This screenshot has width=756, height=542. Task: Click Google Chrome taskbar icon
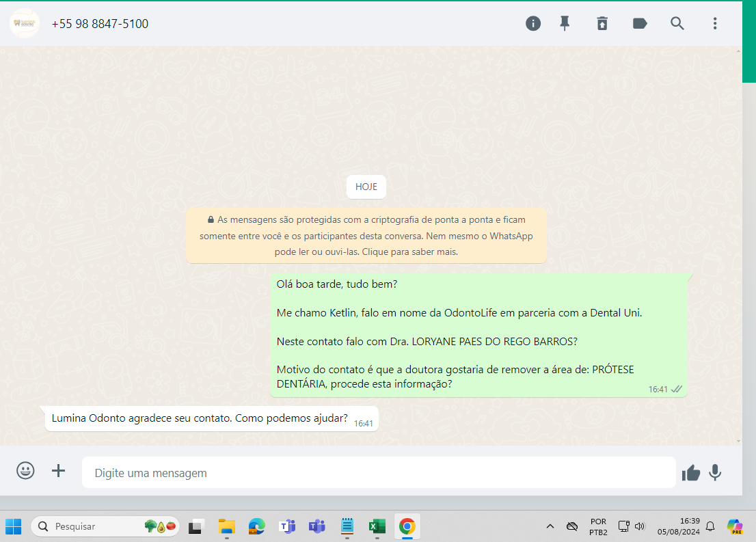tap(407, 526)
